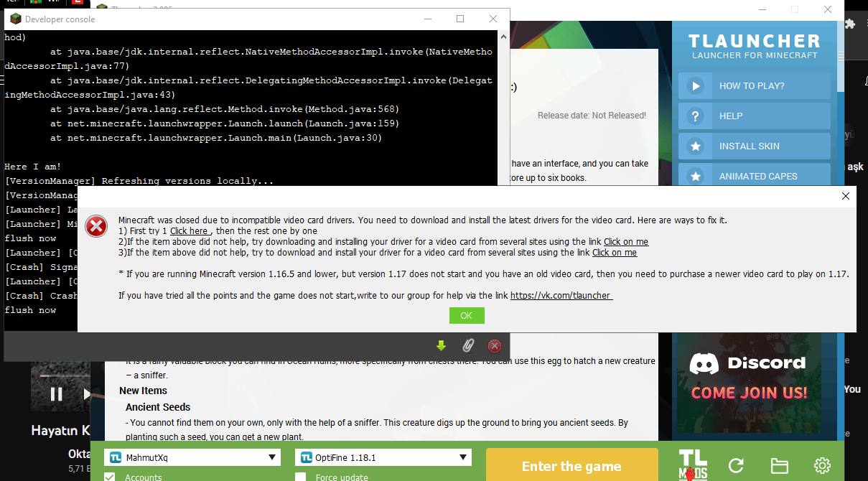This screenshot has height=481, width=868.
Task: Click the Developer console title bar icon
Action: coord(16,19)
